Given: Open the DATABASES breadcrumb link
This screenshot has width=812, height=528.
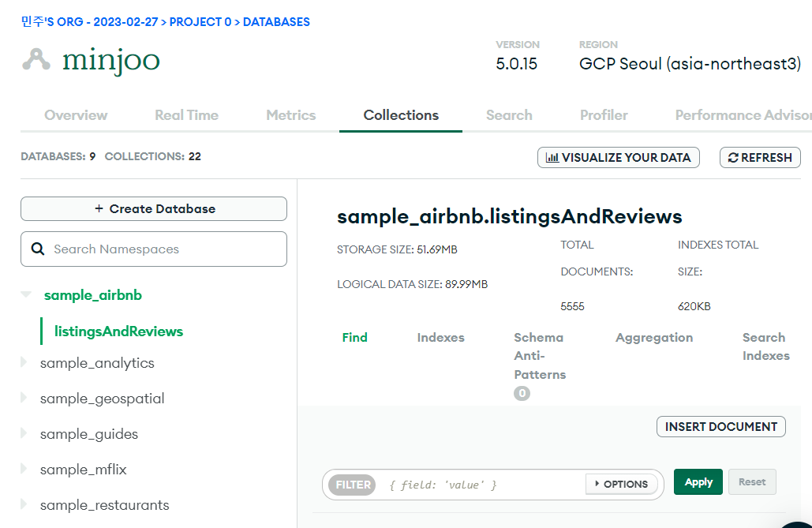Looking at the screenshot, I should click(276, 22).
